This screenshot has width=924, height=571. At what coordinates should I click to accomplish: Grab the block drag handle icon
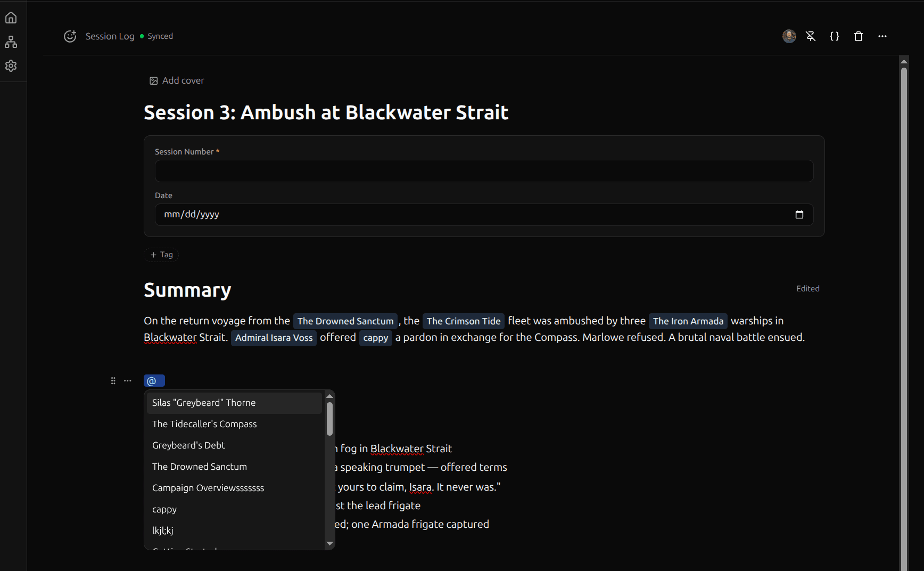click(x=113, y=381)
